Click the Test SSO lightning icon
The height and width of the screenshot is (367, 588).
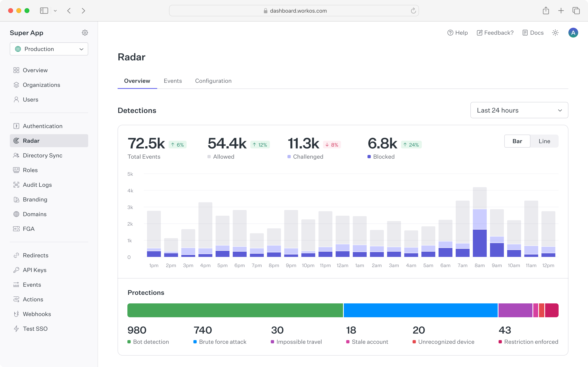pyautogui.click(x=16, y=329)
